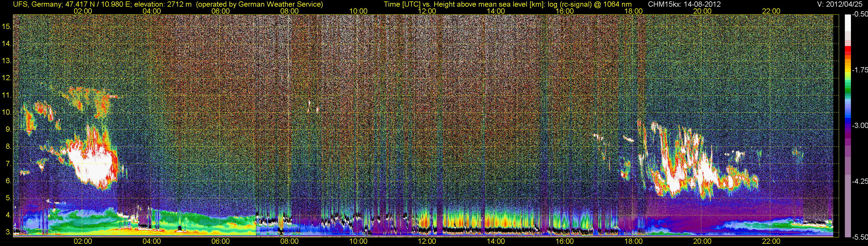Viewport: 868px width, 246px height.
Task: Click the '02:00' label on the bottom time axis
Action: click(83, 241)
